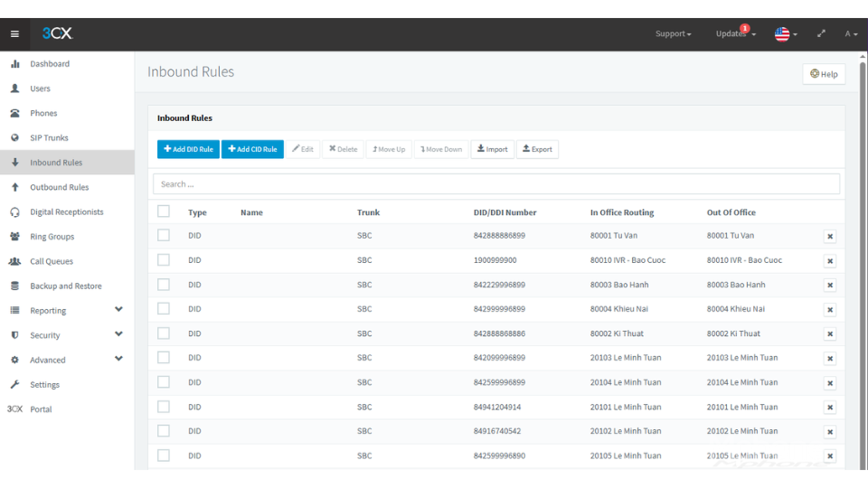Toggle the hamburger menu icon
This screenshot has height=488, width=868.
[15, 33]
